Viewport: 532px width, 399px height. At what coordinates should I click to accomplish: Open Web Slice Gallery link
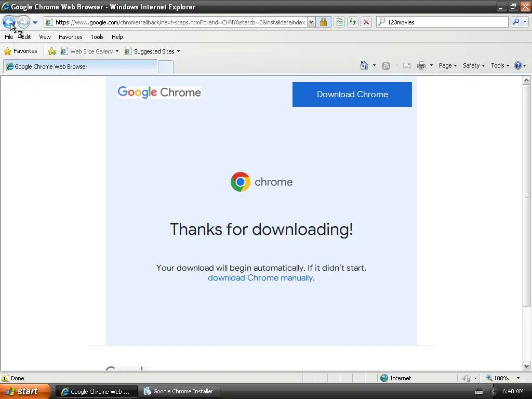tap(87, 51)
